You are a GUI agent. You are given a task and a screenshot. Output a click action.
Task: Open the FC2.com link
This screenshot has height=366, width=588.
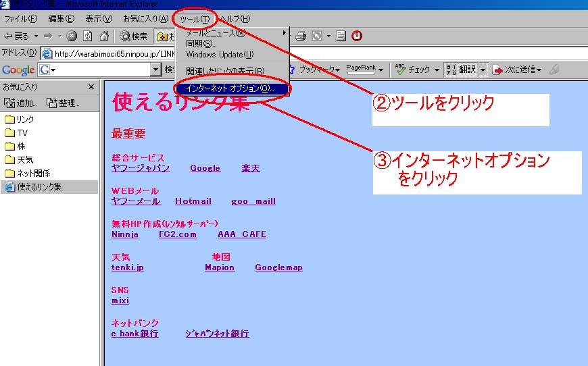(178, 234)
